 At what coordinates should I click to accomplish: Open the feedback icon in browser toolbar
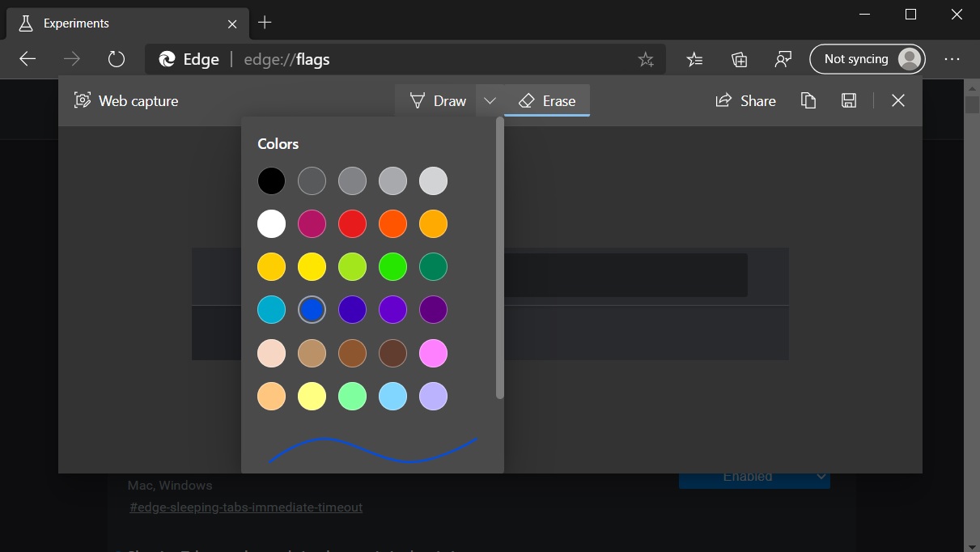(x=783, y=59)
